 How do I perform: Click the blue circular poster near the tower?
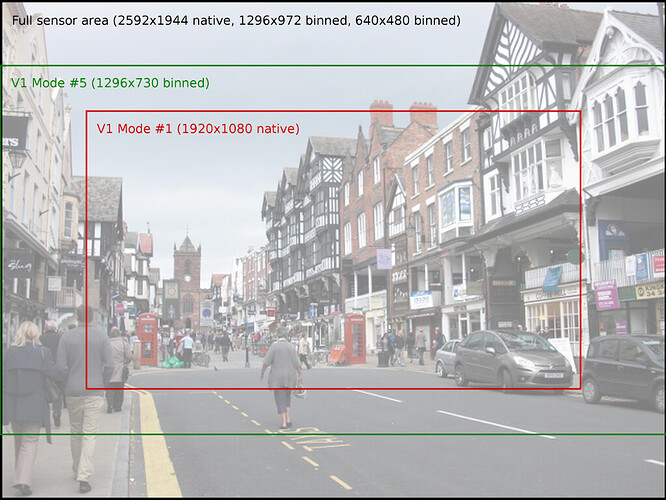pos(207,314)
